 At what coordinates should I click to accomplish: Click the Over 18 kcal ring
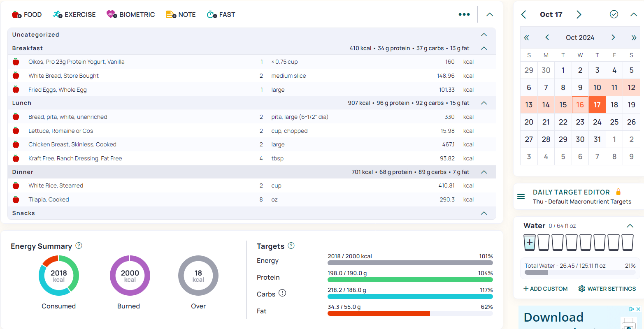198,276
